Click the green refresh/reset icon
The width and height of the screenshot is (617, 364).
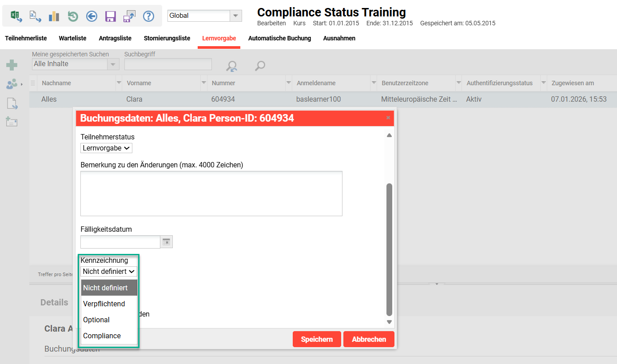73,16
